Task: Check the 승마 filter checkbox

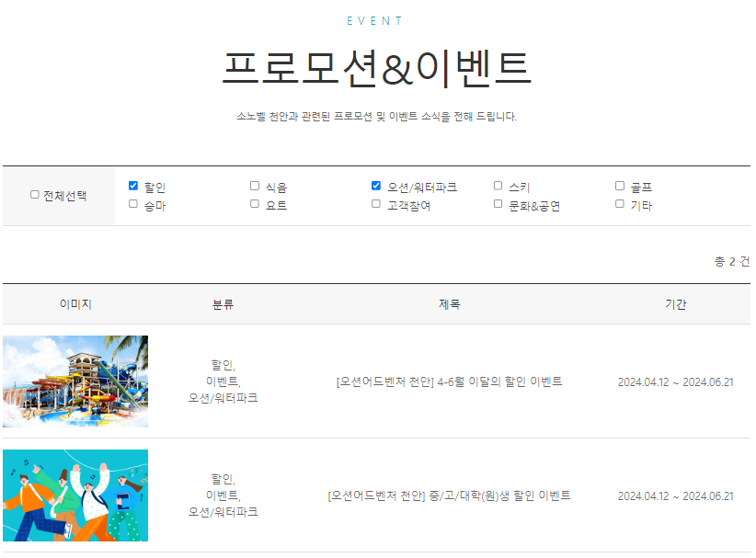Action: (x=132, y=204)
